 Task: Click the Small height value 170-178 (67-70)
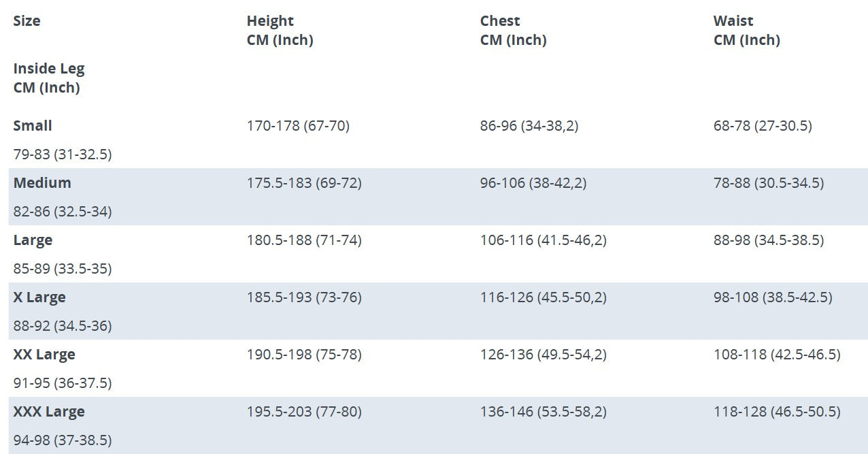click(x=298, y=126)
